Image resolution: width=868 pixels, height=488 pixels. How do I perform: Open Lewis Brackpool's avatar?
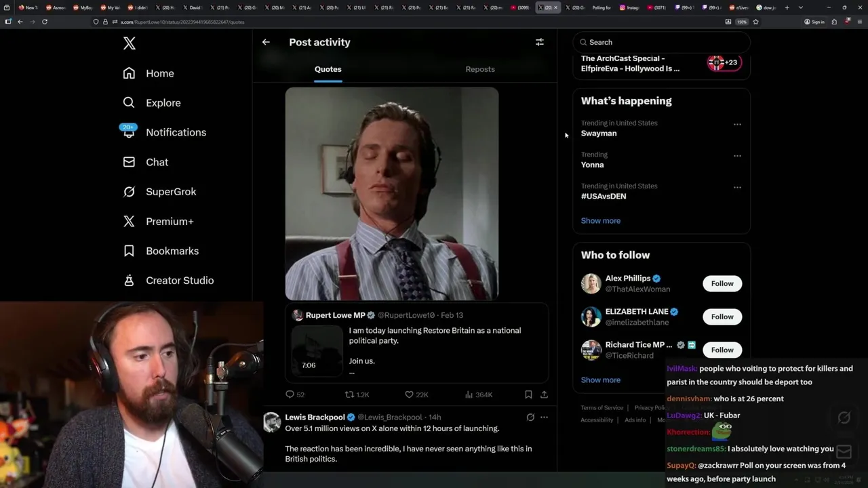pos(272,422)
